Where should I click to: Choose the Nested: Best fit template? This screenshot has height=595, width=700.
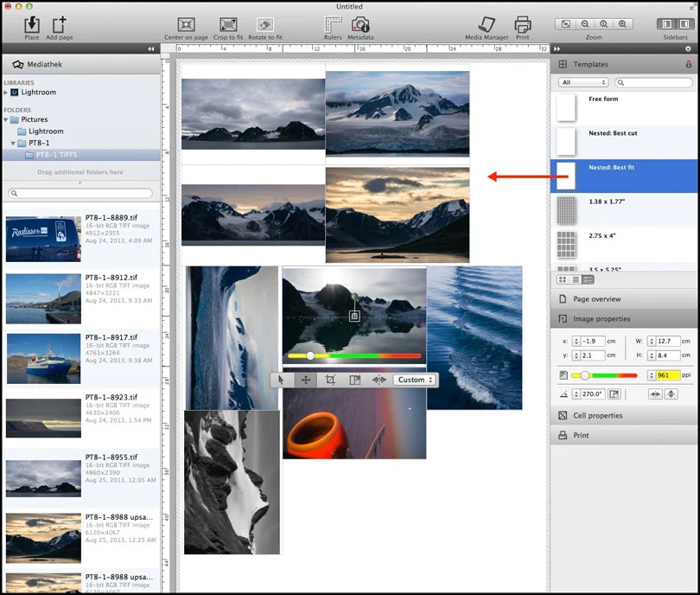point(624,176)
